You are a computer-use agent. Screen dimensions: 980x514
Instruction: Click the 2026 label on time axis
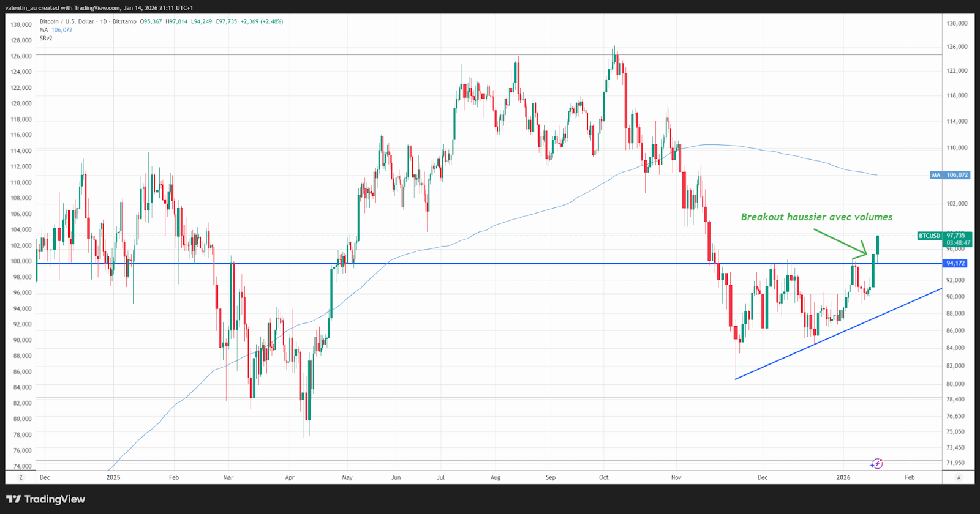(x=843, y=477)
